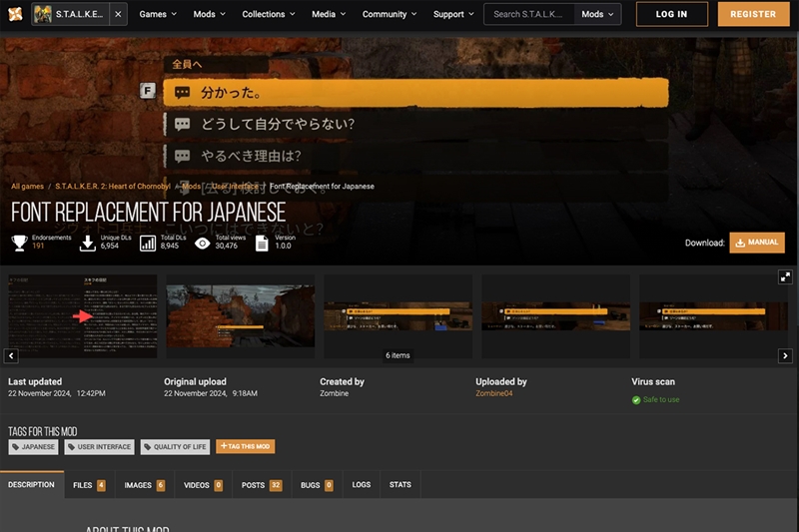
Task: Click the green virus scan checkmark icon
Action: (x=636, y=400)
